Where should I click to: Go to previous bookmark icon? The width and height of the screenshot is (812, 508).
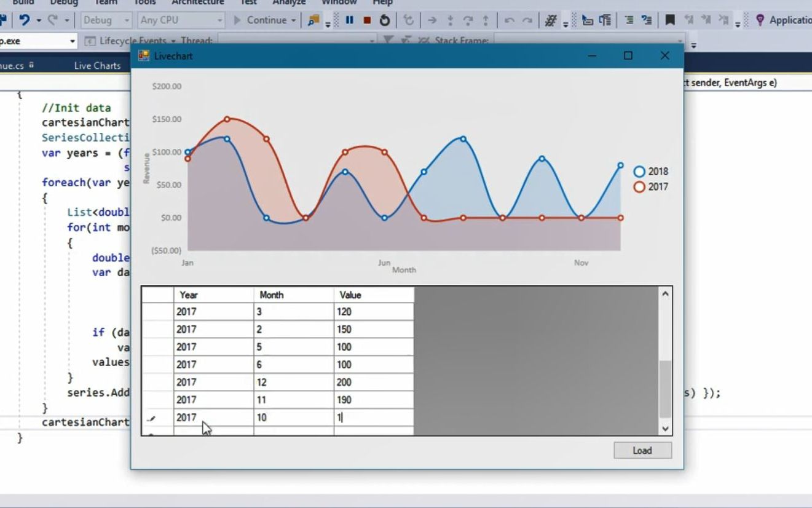pos(688,20)
